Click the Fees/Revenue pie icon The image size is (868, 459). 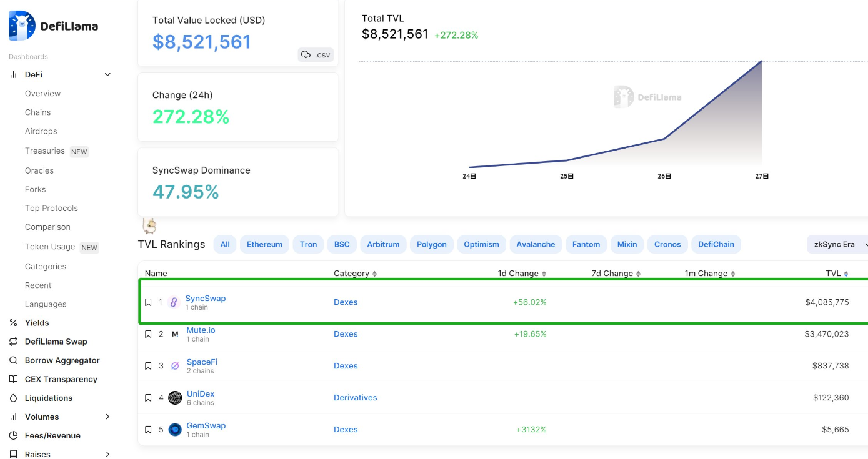pos(13,435)
